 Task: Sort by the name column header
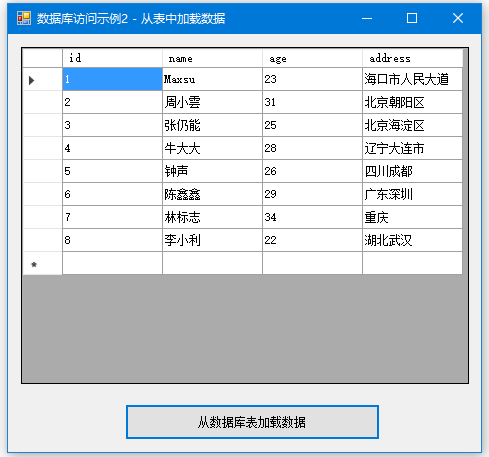[212, 58]
